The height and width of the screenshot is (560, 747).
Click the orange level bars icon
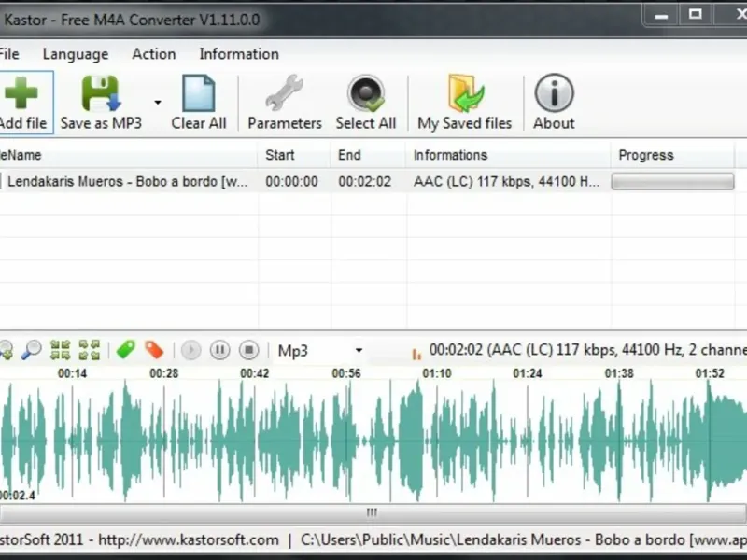click(x=416, y=354)
